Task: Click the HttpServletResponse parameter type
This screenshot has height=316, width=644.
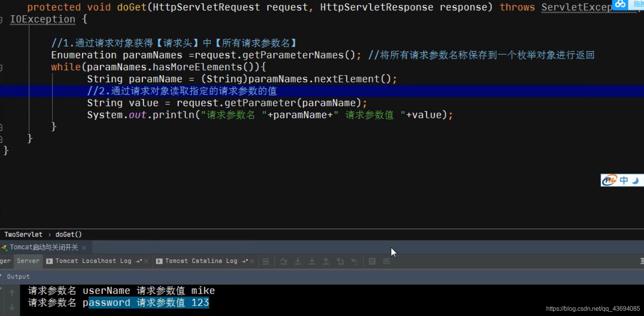Action: click(x=376, y=7)
